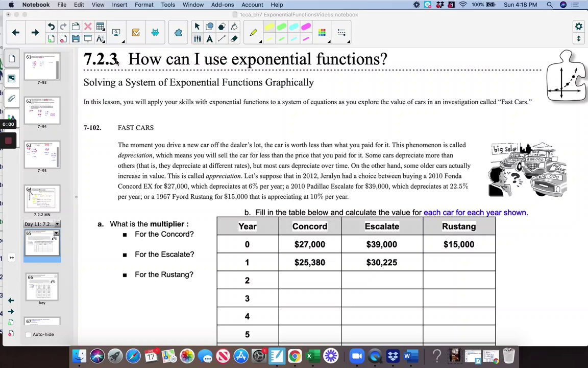The width and height of the screenshot is (588, 368).
Task: Click the Screen Shade icon
Action: [x=88, y=38]
